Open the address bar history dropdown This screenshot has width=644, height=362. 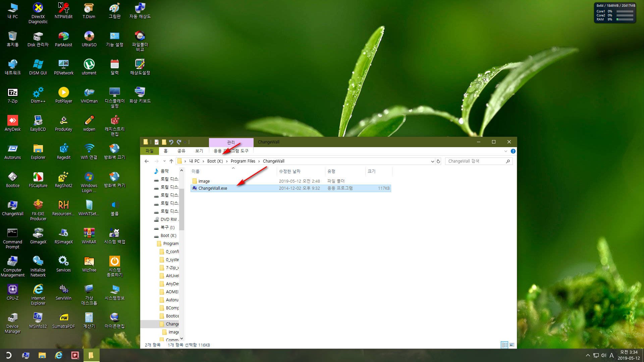pos(432,161)
